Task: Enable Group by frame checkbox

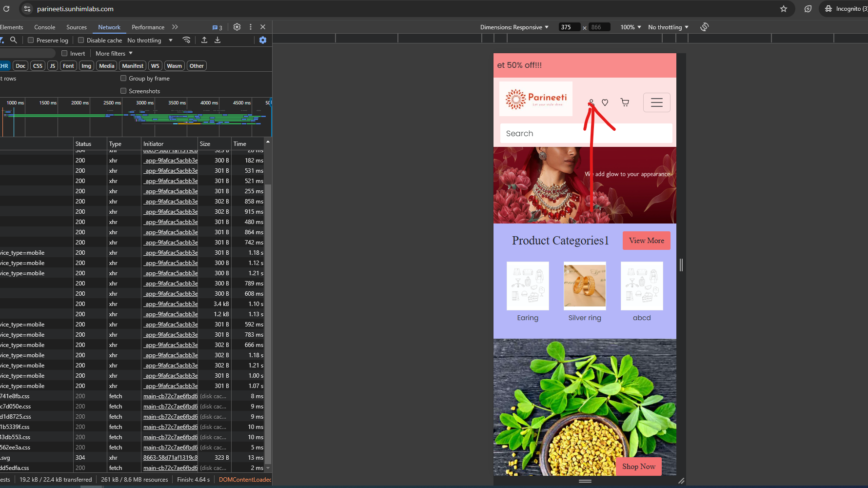Action: point(123,79)
